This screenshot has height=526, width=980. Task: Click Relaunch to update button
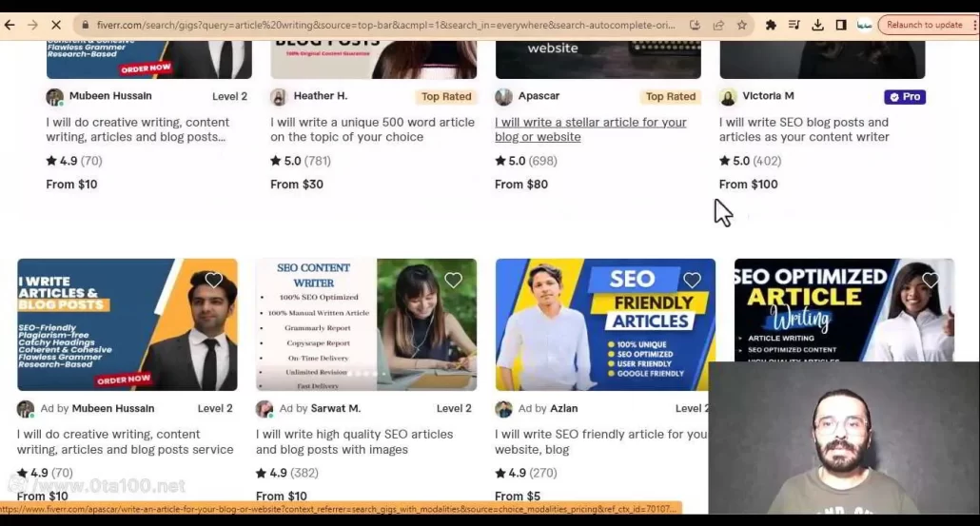(923, 25)
